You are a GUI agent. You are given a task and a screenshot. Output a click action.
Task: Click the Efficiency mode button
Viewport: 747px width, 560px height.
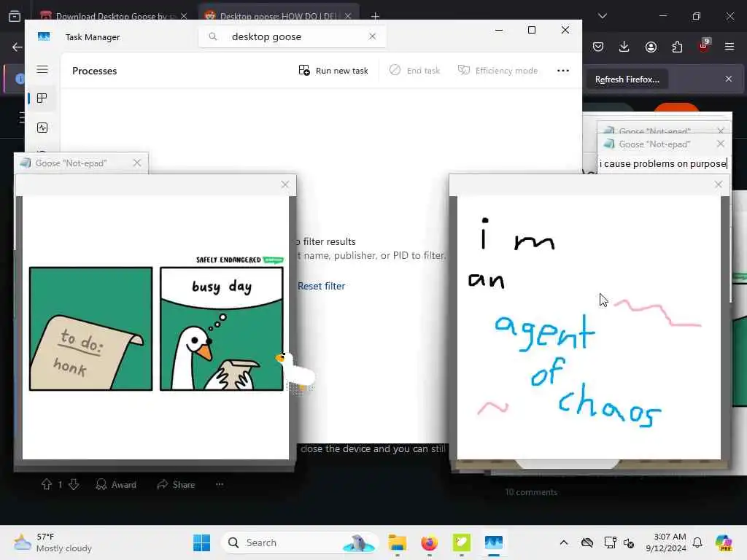point(498,71)
